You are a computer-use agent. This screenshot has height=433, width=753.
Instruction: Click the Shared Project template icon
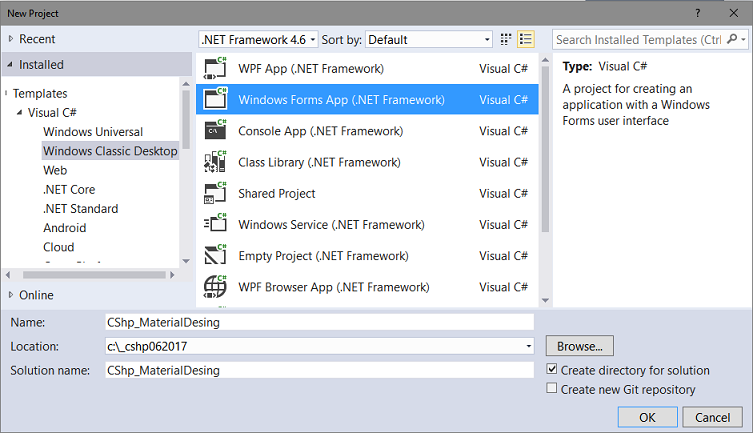(215, 192)
